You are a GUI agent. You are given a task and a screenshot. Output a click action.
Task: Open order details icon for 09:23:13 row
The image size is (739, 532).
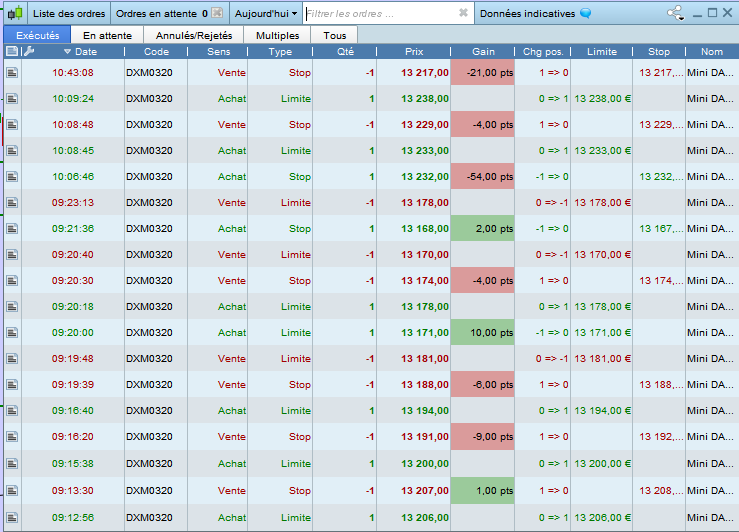(12, 203)
